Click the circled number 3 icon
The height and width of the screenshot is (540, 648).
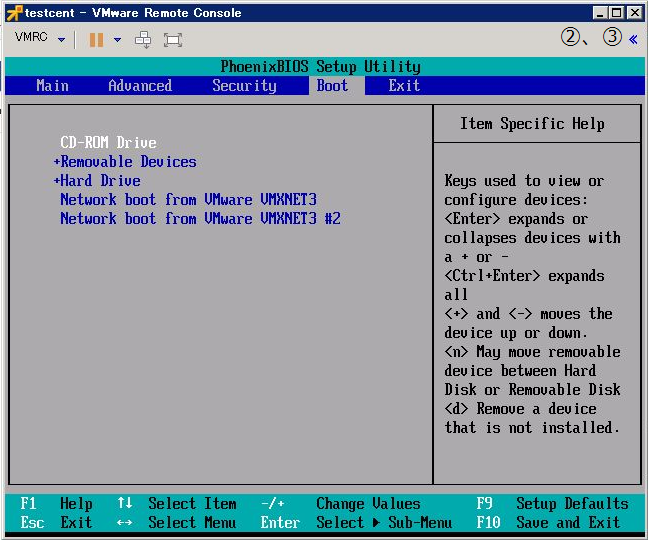pyautogui.click(x=612, y=38)
